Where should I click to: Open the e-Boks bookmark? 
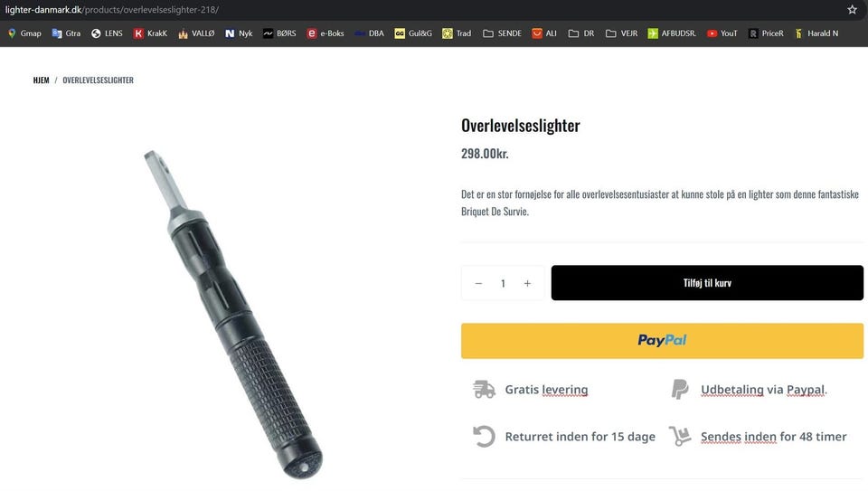click(x=325, y=33)
